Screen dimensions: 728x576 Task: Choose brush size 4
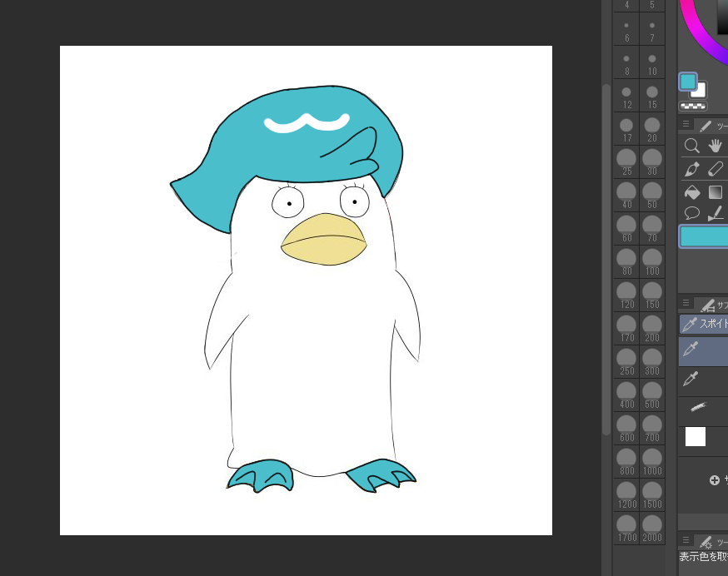pyautogui.click(x=626, y=6)
